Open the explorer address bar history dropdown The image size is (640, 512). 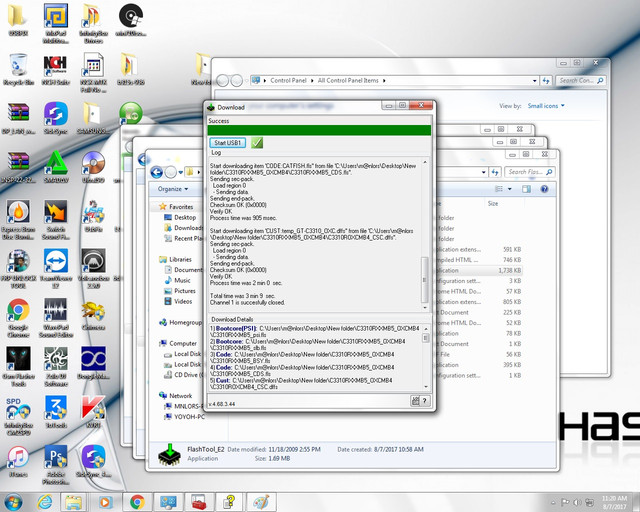(484, 172)
